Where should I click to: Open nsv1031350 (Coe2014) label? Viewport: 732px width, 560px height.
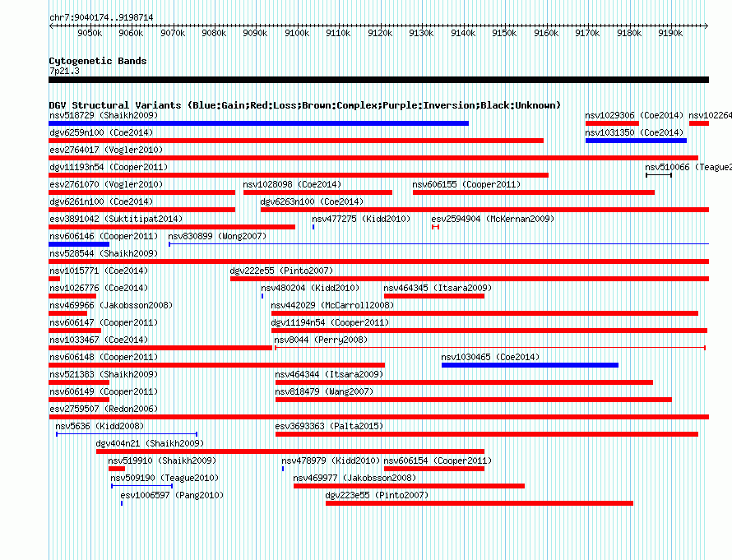(634, 132)
